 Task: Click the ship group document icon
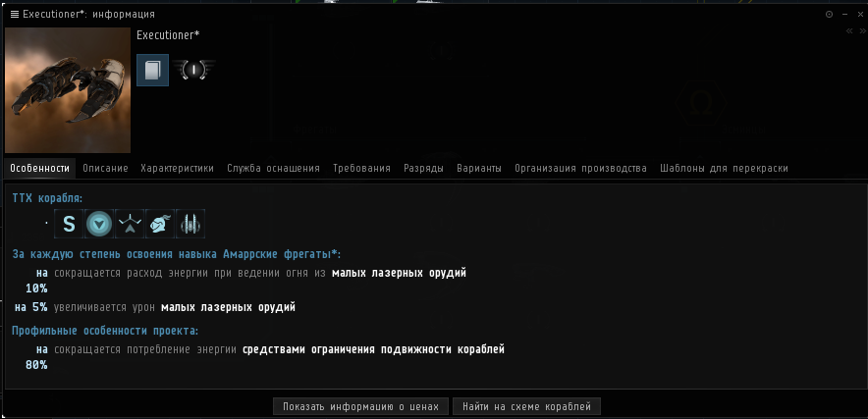(x=152, y=71)
